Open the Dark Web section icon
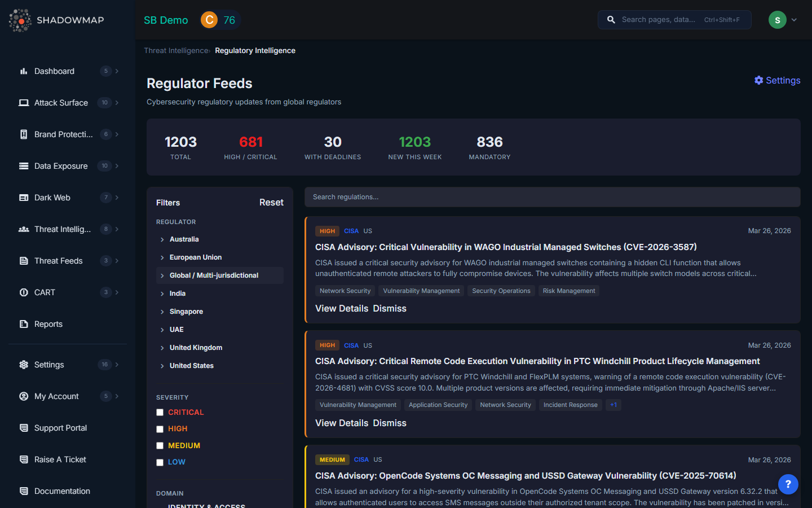The width and height of the screenshot is (812, 508). (24, 198)
